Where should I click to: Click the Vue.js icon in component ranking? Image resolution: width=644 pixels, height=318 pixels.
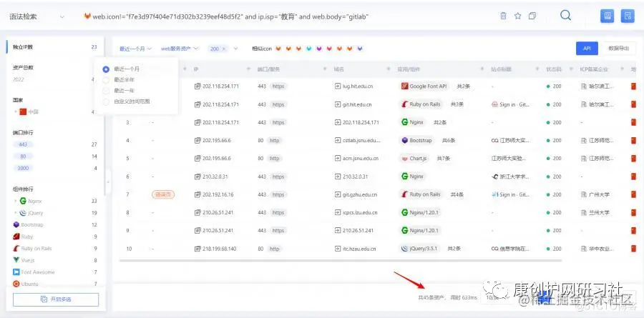tap(16, 260)
